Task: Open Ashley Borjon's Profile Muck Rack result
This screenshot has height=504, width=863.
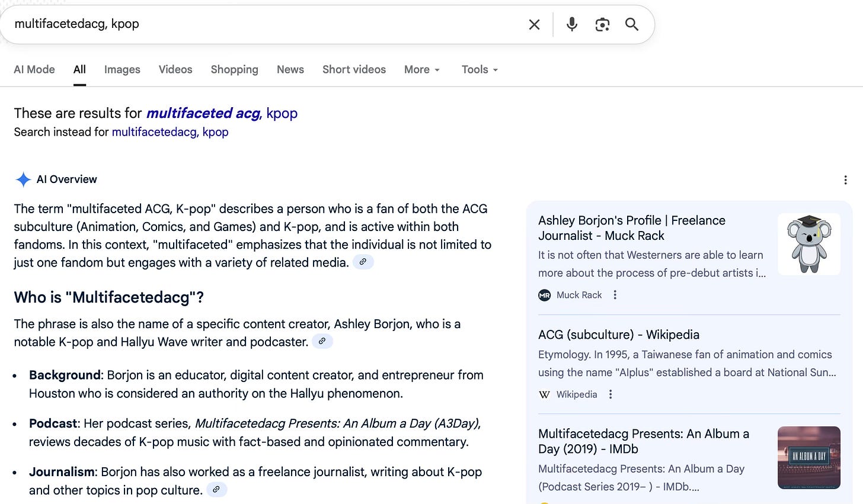Action: 632,228
